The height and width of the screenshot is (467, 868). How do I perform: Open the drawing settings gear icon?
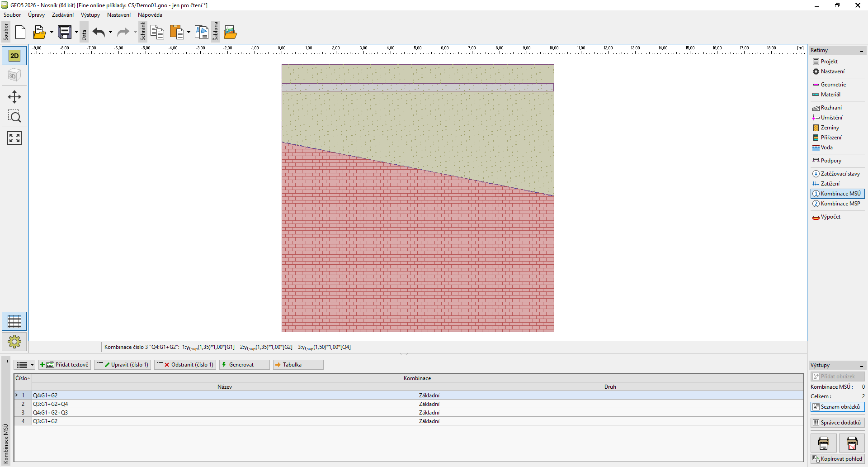point(14,342)
